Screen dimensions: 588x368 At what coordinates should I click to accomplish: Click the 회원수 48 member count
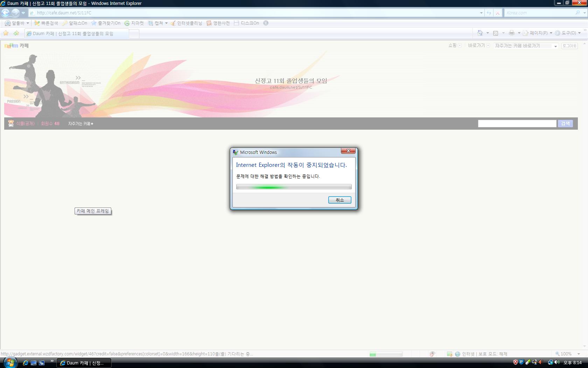click(x=50, y=123)
